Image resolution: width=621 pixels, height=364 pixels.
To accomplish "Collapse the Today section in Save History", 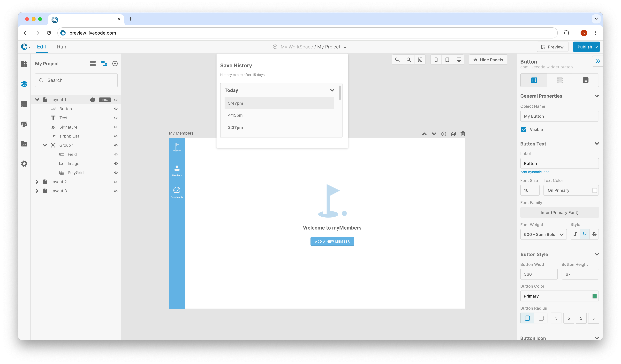I will pyautogui.click(x=332, y=90).
